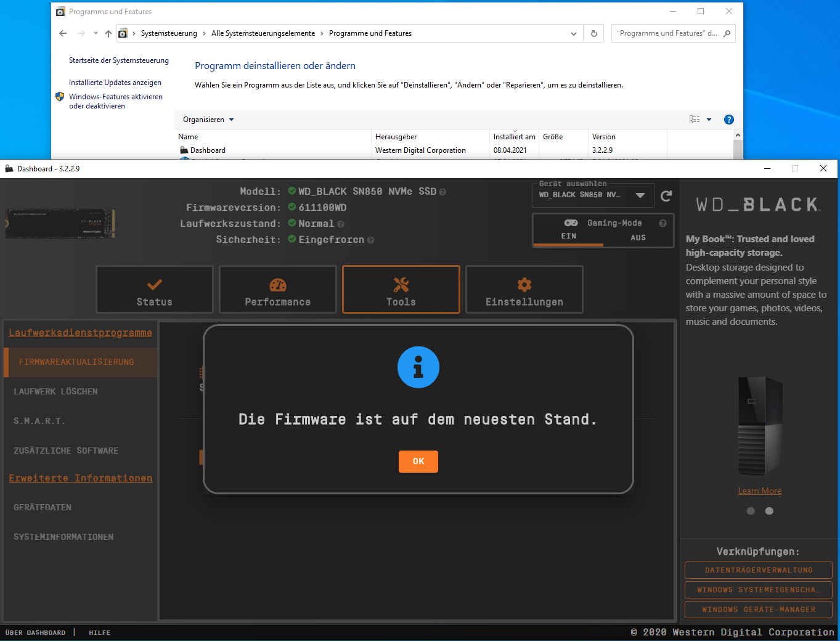Image resolution: width=840 pixels, height=641 pixels.
Task: Expand address bar history dropdown
Action: point(574,33)
